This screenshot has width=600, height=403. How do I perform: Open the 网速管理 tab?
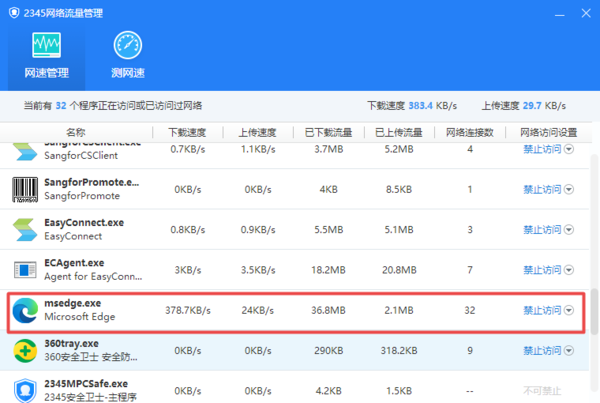point(46,56)
